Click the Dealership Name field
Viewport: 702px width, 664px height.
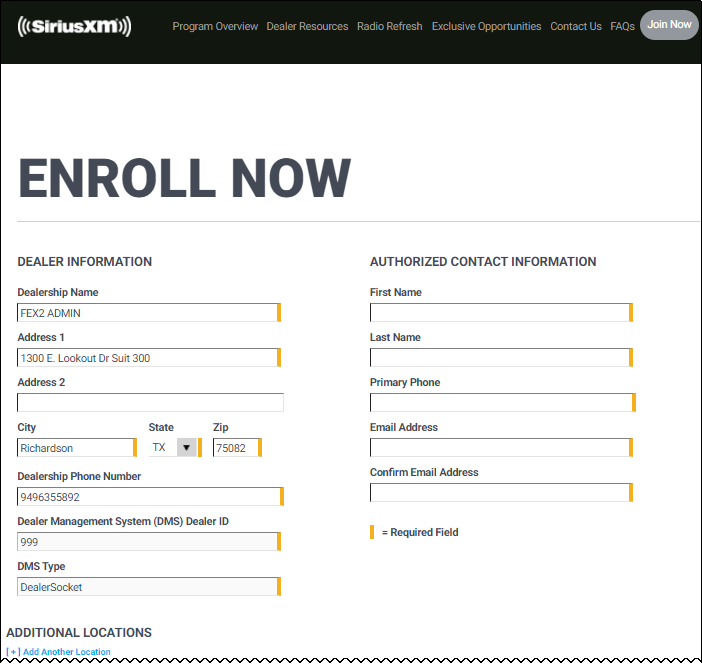tap(149, 313)
